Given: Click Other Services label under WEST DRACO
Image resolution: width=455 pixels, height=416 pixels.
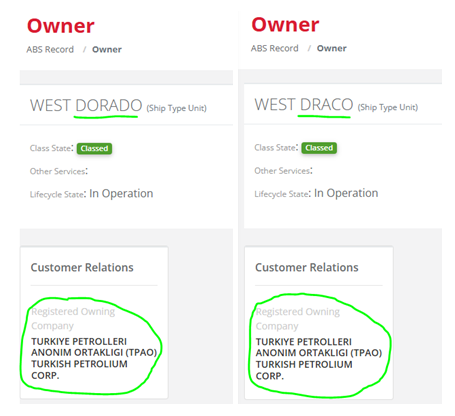Looking at the screenshot, I should tap(283, 171).
